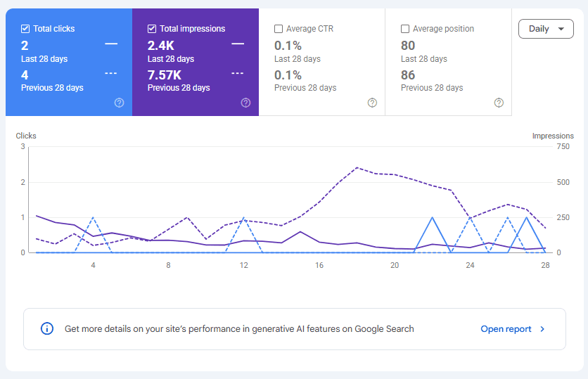This screenshot has height=379, width=588.
Task: Uncheck the Total impressions checkbox
Action: pos(152,29)
